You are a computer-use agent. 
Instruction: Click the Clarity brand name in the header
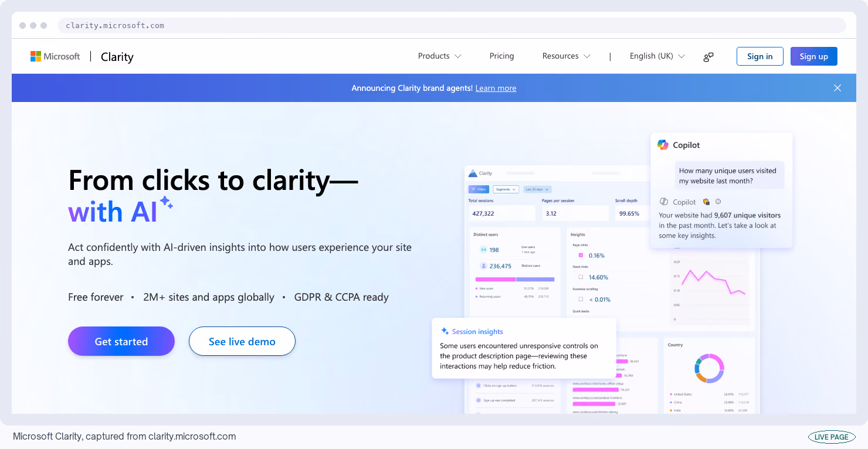[117, 57]
